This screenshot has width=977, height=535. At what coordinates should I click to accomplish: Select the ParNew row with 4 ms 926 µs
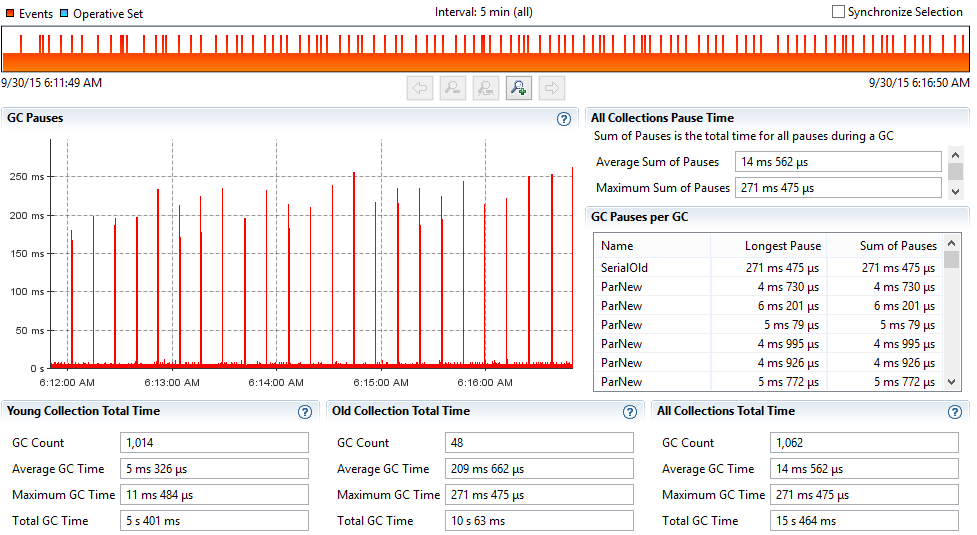point(768,363)
